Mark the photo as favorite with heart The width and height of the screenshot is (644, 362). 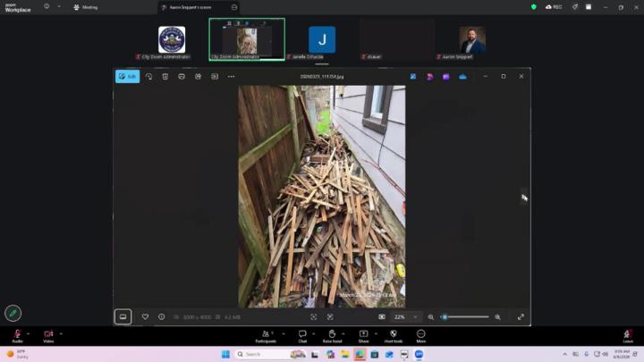[x=145, y=316]
